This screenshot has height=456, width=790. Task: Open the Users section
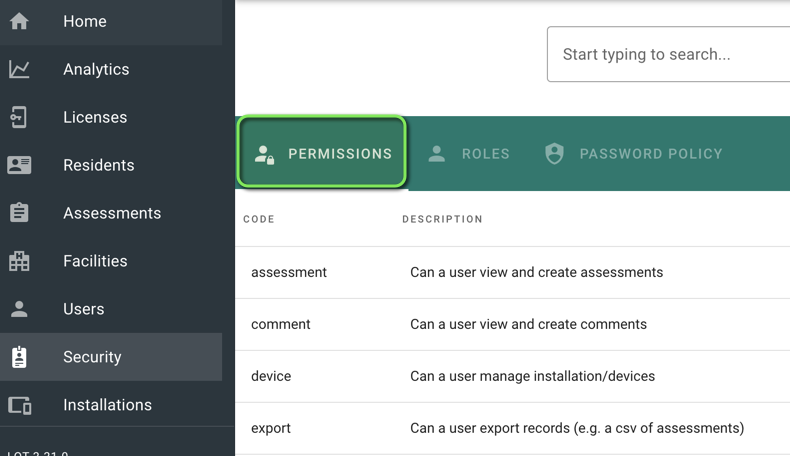[111, 309]
